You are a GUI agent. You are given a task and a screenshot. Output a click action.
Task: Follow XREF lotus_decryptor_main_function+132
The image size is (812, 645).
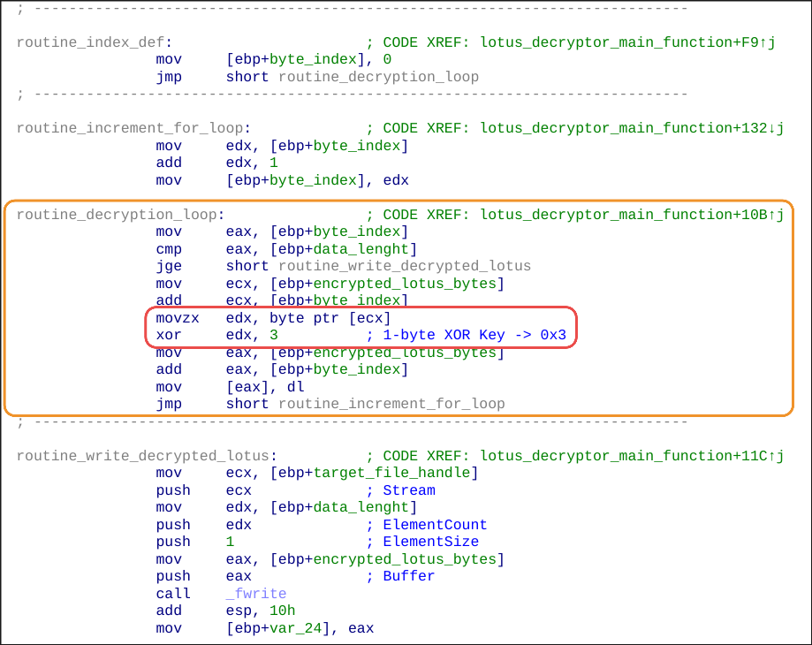click(x=632, y=128)
